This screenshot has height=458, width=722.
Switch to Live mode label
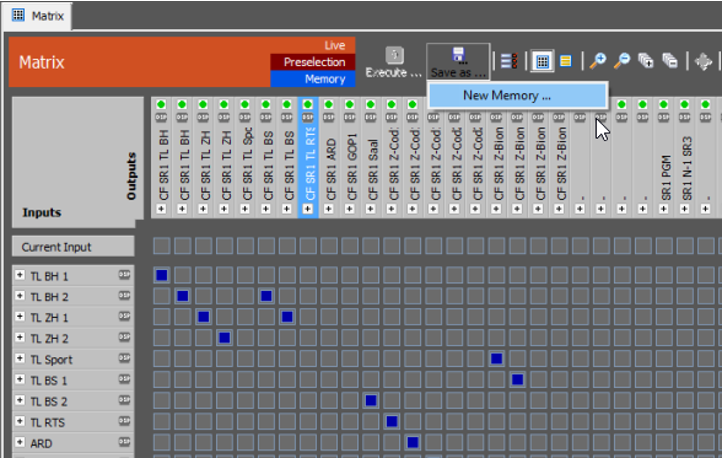[x=334, y=45]
